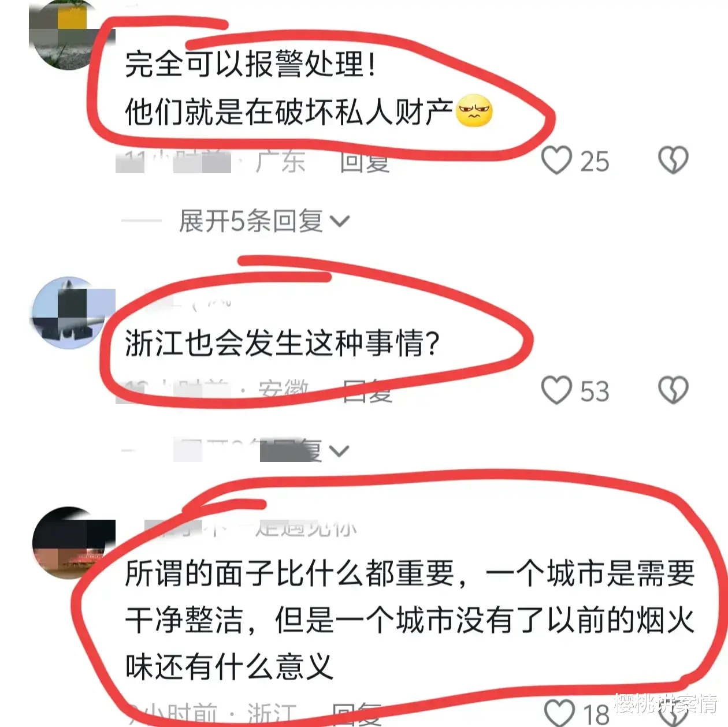
Task: Open first commenter's avatar
Action: [68, 36]
